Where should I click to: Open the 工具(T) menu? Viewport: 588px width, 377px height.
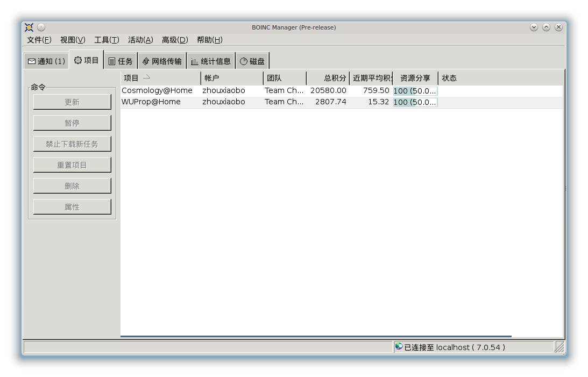tap(107, 40)
